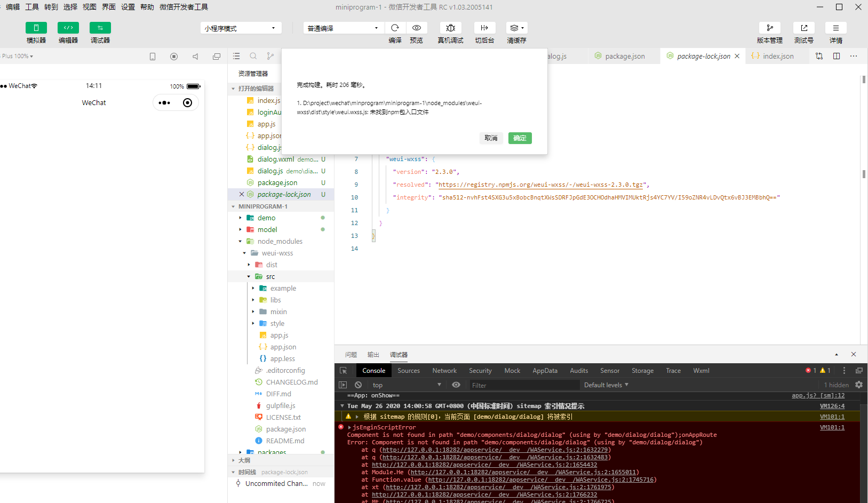
Task: Open 真机调试 remote debugging
Action: 450,28
